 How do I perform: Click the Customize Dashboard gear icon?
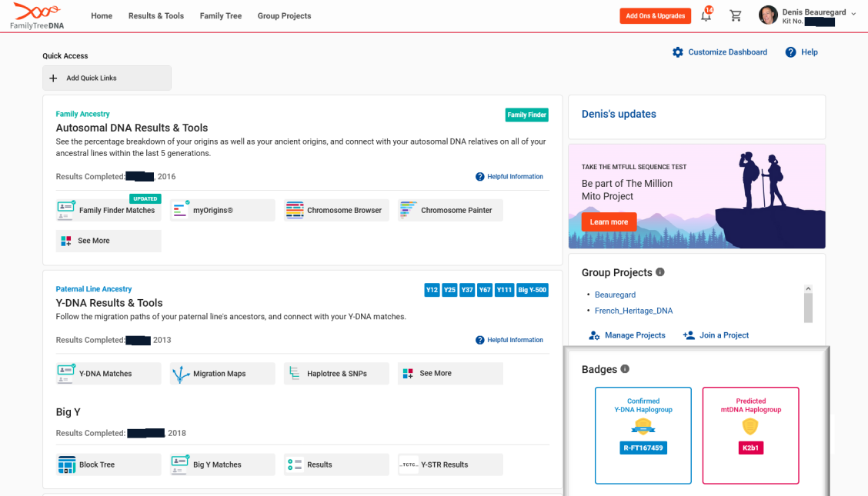678,52
